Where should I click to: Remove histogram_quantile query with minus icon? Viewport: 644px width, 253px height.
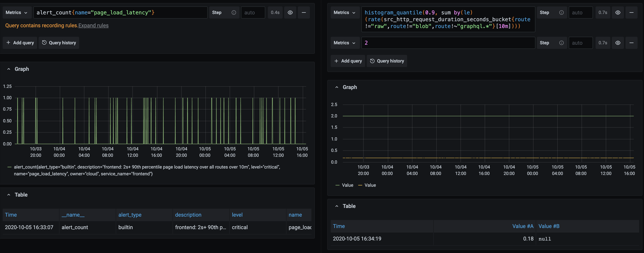tap(631, 12)
